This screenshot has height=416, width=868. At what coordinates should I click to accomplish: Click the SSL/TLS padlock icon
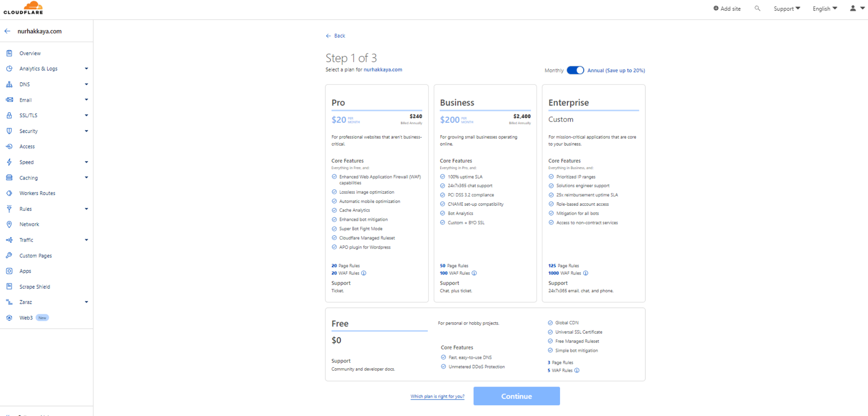point(9,115)
